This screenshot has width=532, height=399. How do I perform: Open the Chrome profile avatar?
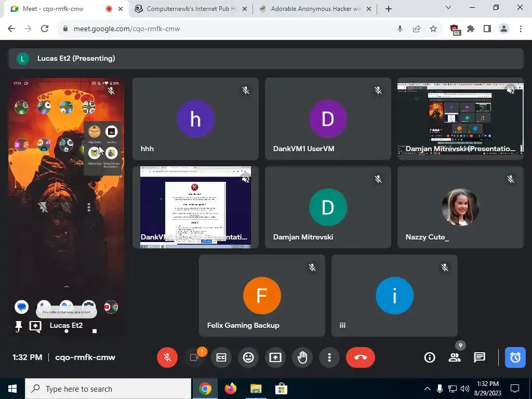coord(504,29)
